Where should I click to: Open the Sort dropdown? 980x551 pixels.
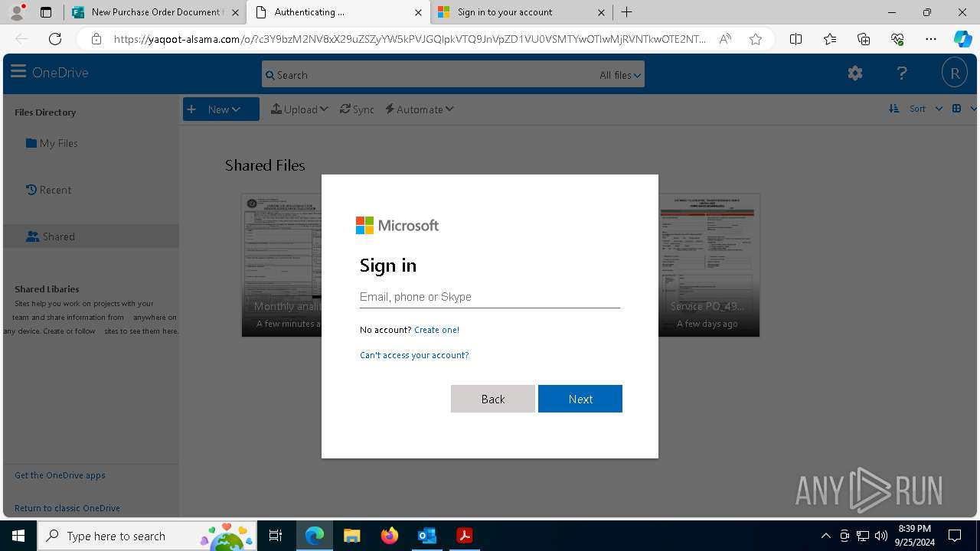coord(926,109)
